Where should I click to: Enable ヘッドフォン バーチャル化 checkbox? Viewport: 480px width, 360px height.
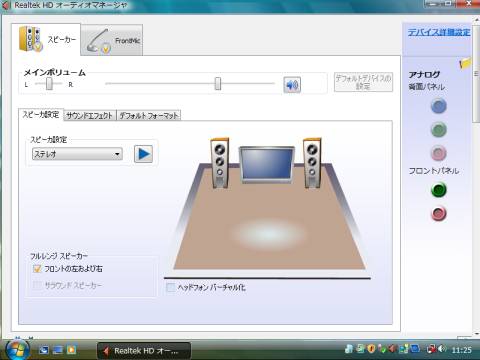click(170, 287)
